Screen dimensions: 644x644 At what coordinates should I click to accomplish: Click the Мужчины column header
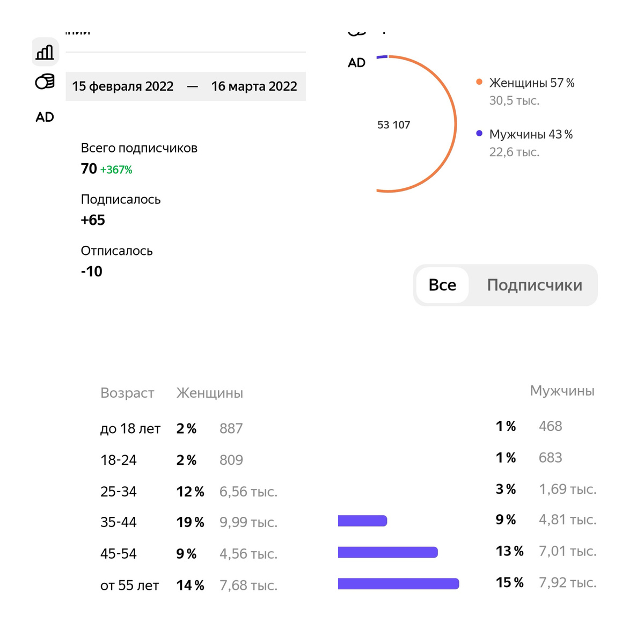[x=562, y=391]
